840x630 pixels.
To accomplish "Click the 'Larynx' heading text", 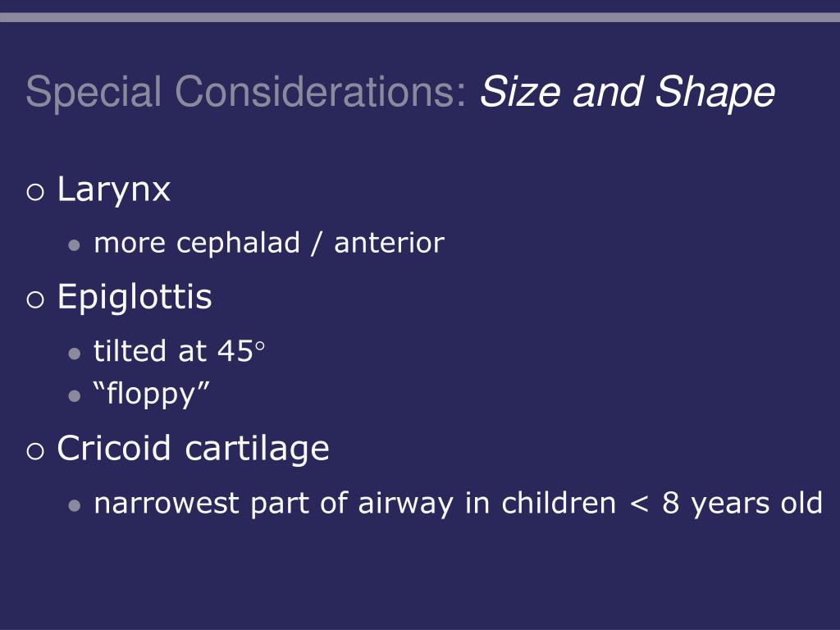I will click(113, 190).
